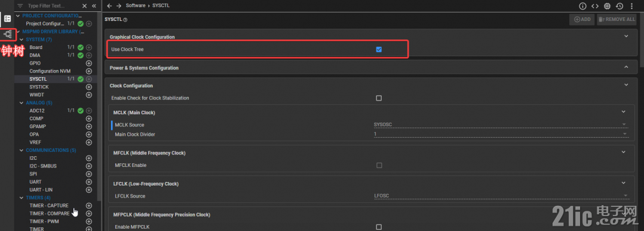Screen dimensions: 644x231
Task: Navigate forward with the right arrow
Action: pyautogui.click(x=119, y=6)
